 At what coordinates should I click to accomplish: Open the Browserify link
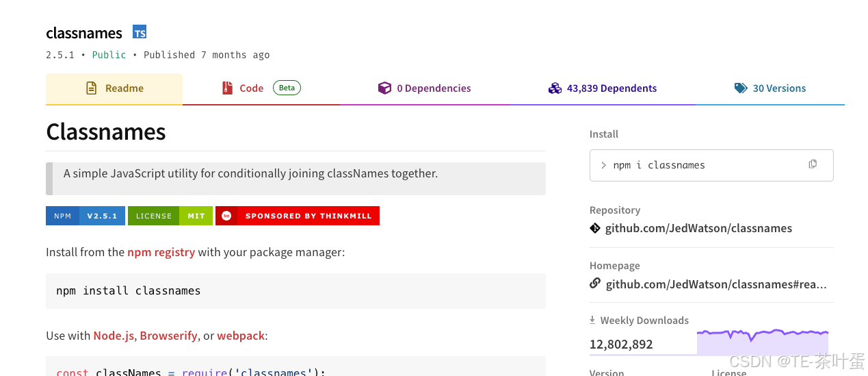pos(169,336)
